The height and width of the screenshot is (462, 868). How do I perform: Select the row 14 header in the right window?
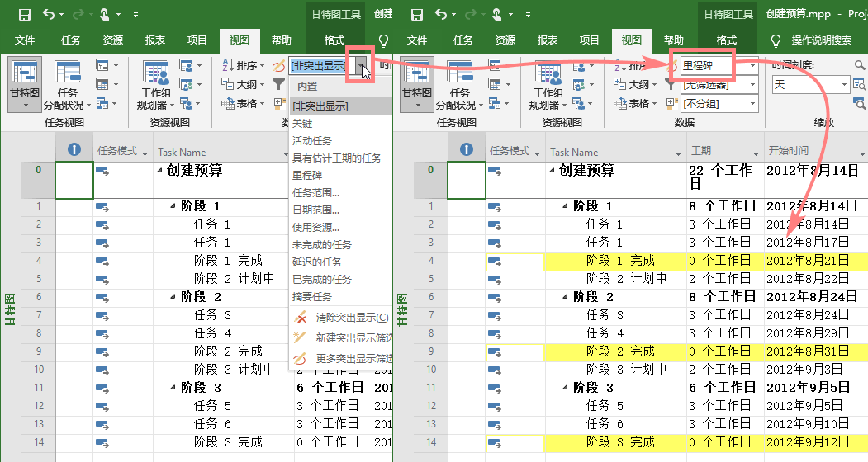[x=431, y=441]
